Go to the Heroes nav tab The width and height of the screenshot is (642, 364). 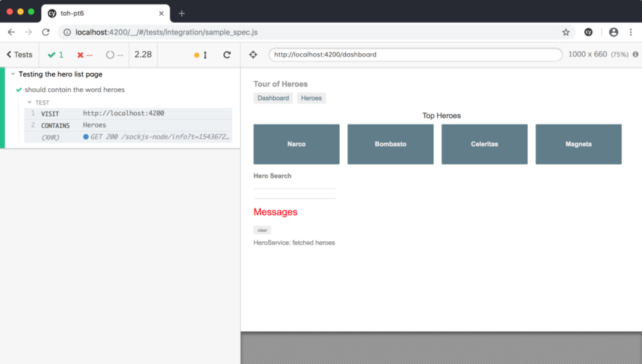click(x=311, y=98)
